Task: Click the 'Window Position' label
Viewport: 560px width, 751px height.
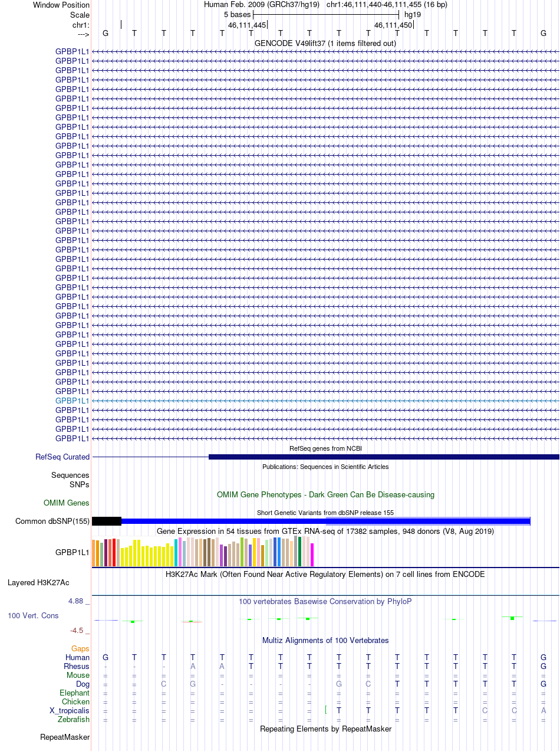Action: (x=61, y=5)
